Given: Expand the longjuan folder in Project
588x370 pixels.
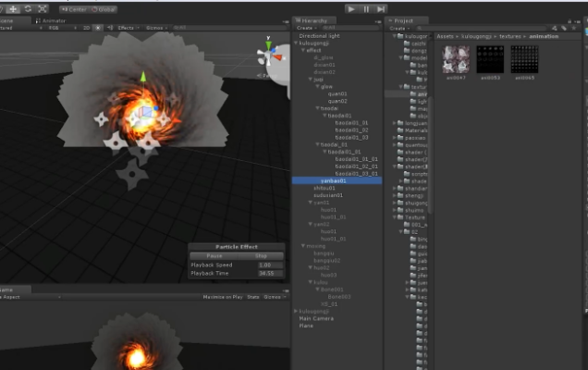Looking at the screenshot, I should [395, 123].
